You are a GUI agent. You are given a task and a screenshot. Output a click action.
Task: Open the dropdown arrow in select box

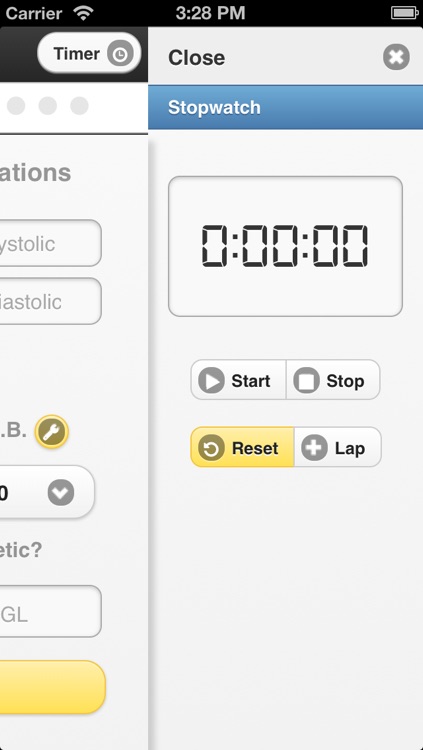[61, 493]
